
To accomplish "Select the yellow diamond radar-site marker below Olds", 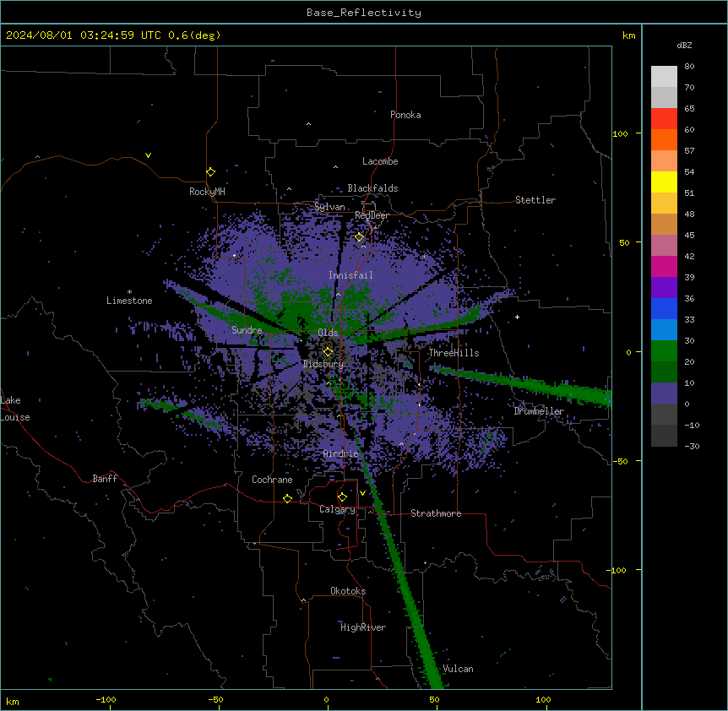I will click(x=328, y=352).
